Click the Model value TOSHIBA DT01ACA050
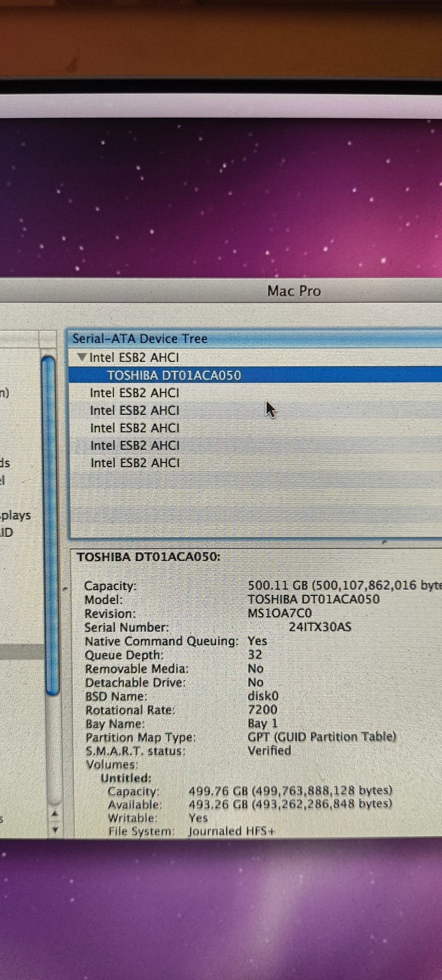Screen dimensions: 442x980 pos(314,599)
